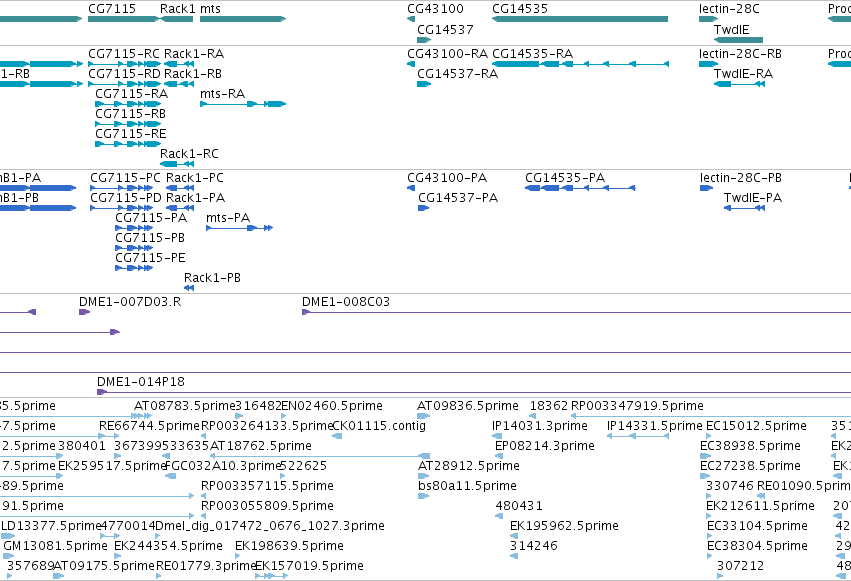Screen dimensions: 851x581
Task: Click the long CG14535 gene bar
Action: pyautogui.click(x=580, y=19)
